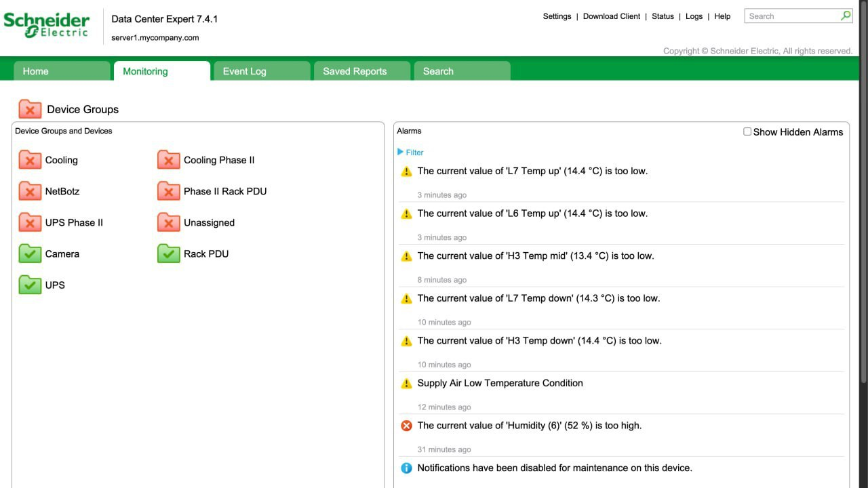Enable the Show Hidden Alarms checkbox
Viewport: 868px width, 488px height.
click(747, 131)
